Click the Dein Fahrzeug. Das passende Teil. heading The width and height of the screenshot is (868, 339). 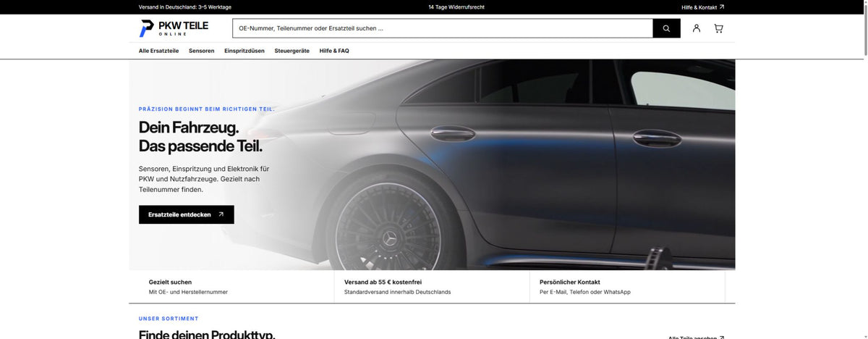tap(200, 137)
